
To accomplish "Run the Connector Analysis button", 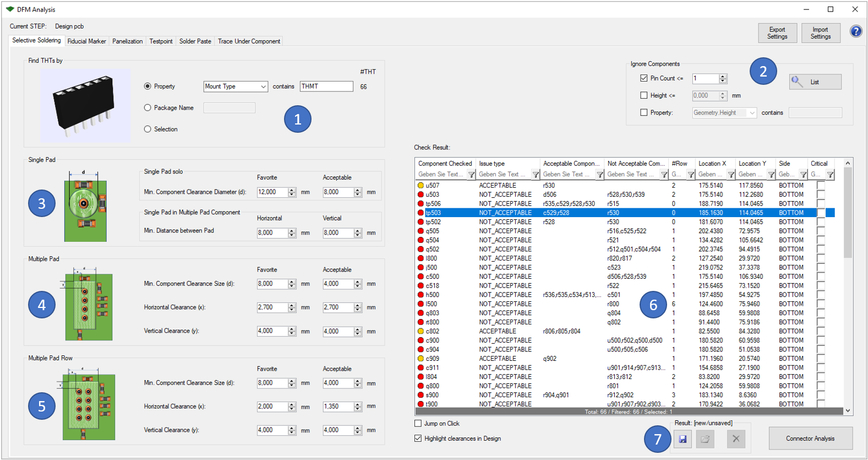I will coord(810,439).
